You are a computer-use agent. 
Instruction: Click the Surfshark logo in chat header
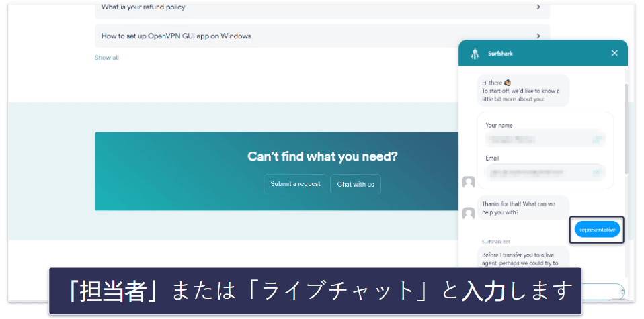[475, 53]
